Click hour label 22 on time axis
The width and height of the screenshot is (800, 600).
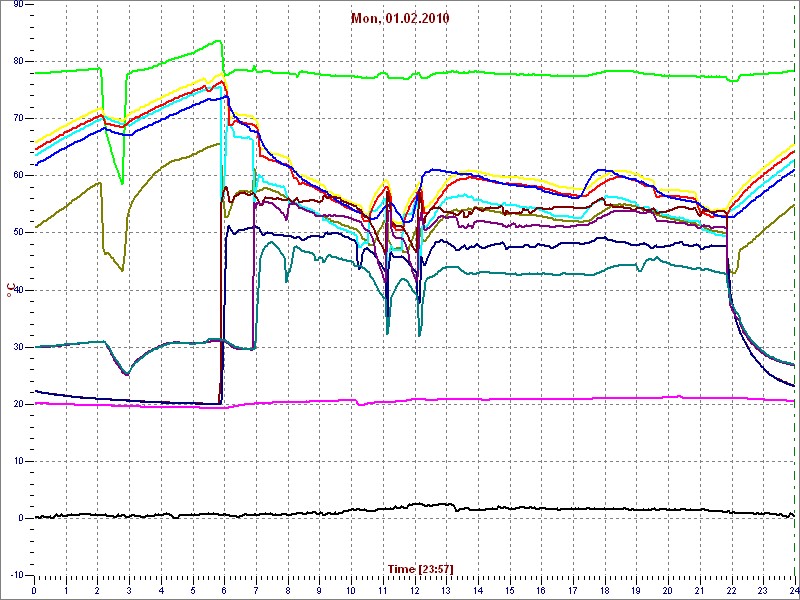click(731, 590)
